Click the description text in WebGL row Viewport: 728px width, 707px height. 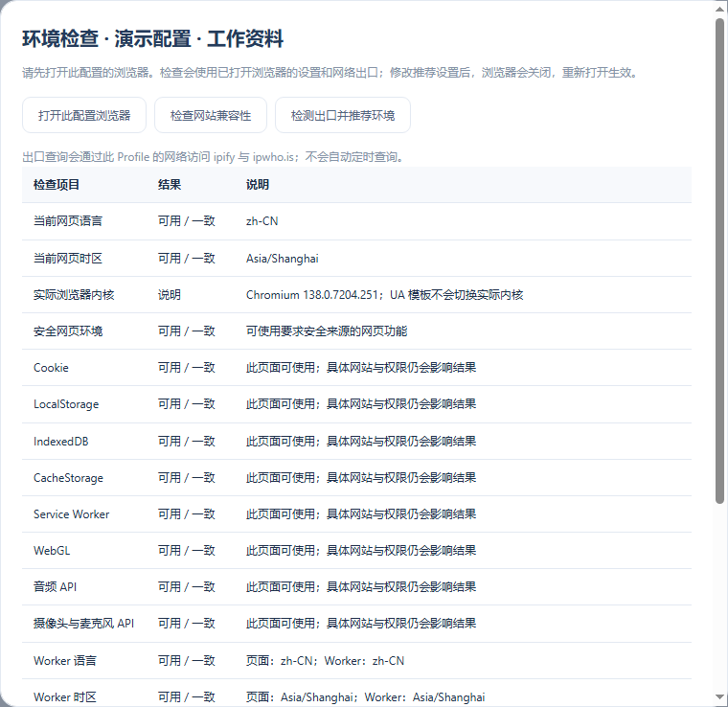tap(361, 551)
